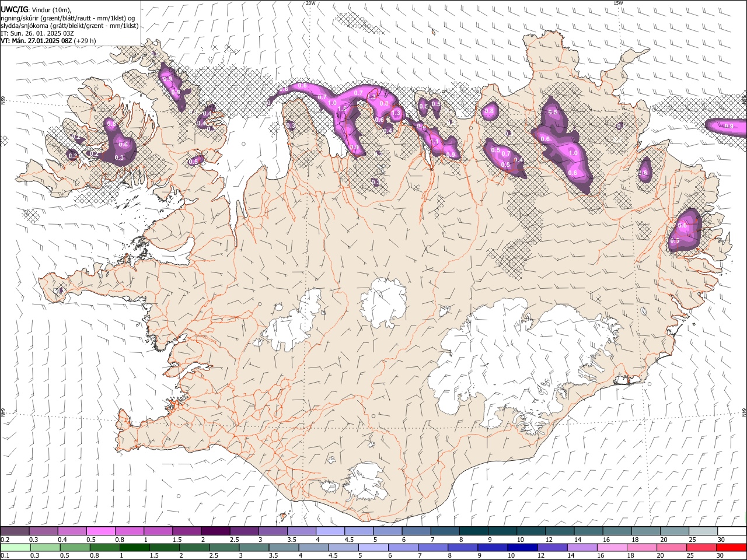Screen dimensions: 747x560
Task: Click the 20W longitude label
Action: pos(310,3)
